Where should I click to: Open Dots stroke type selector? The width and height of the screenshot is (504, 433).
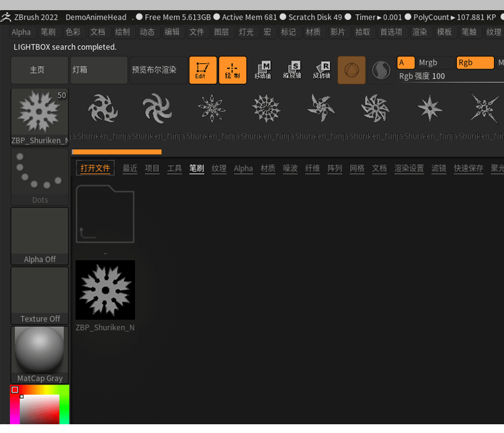(x=40, y=177)
